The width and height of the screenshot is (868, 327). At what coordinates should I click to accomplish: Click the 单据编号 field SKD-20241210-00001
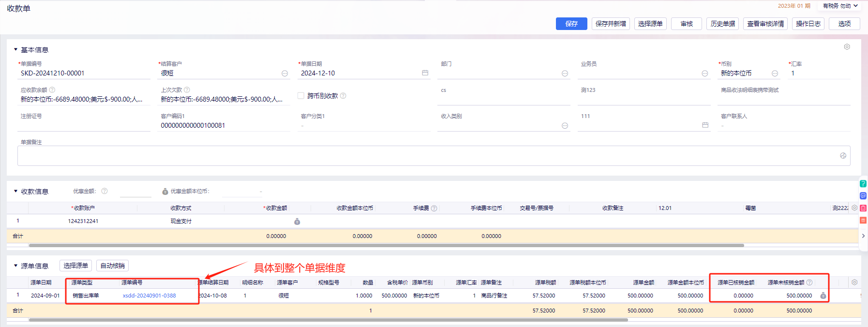pos(84,73)
